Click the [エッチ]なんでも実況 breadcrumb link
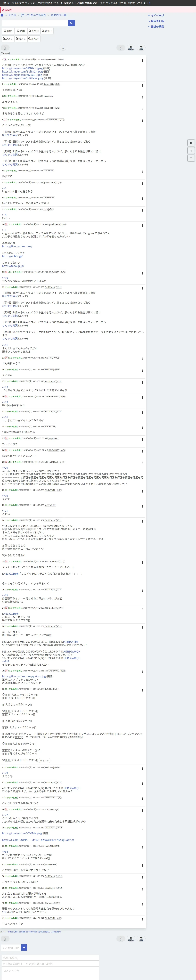Viewport: 196px width, 980px height. pos(33,15)
